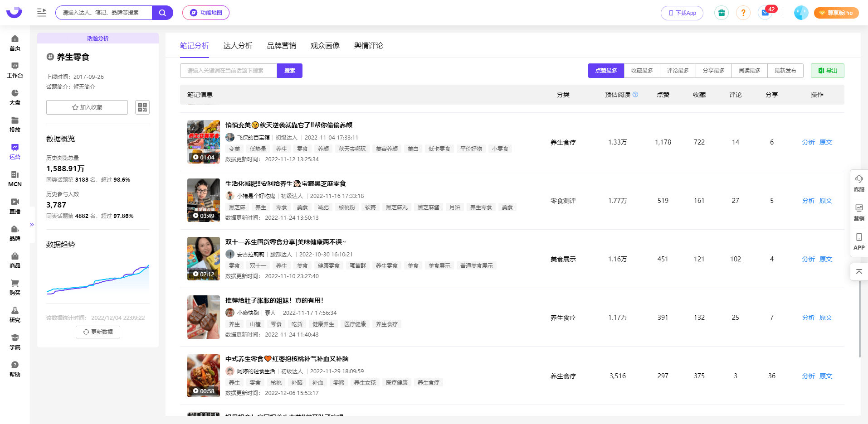The width and height of the screenshot is (868, 424).
Task: Open the 大盘 pie chart sidebar icon
Action: 15,97
